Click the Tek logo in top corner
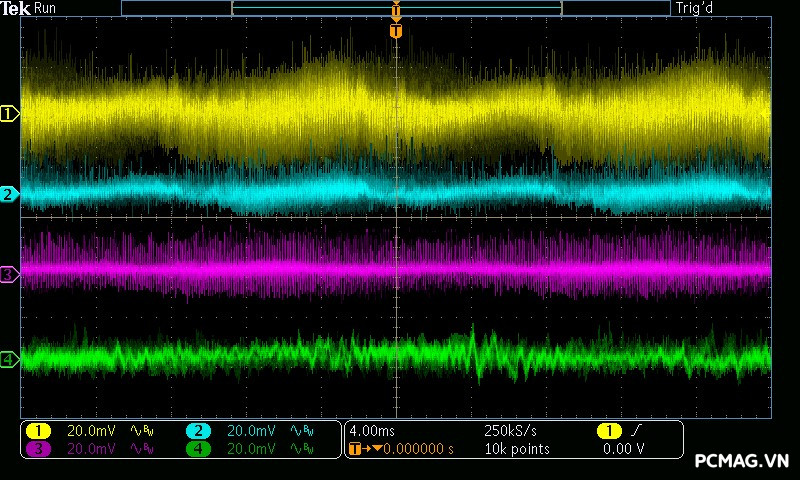The width and height of the screenshot is (800, 480). (16, 8)
